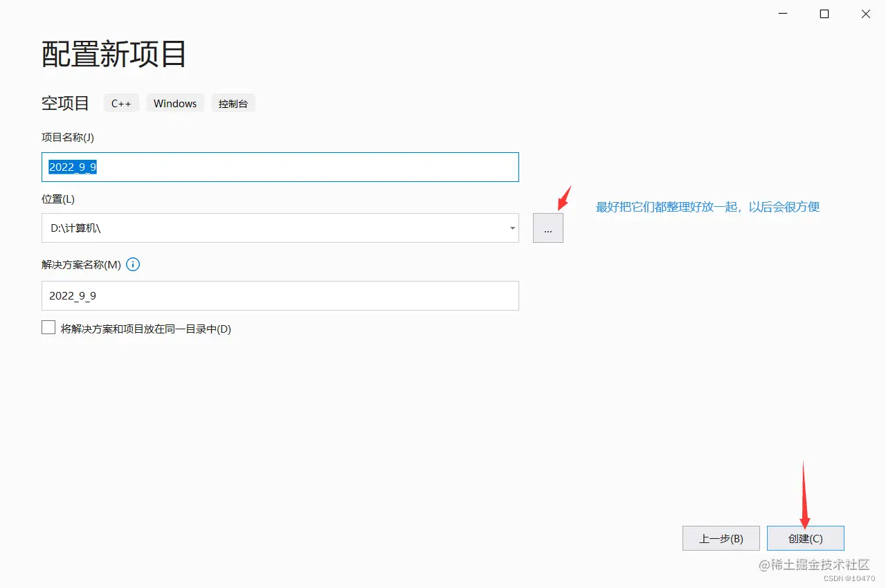Viewport: 886px width, 588px height.
Task: Click the 创建(C) button to create project
Action: (x=805, y=538)
